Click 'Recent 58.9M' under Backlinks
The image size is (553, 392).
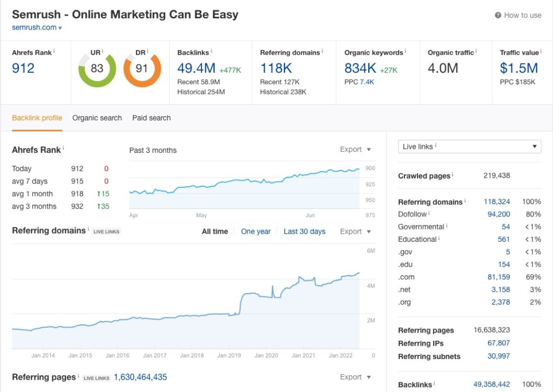(199, 82)
